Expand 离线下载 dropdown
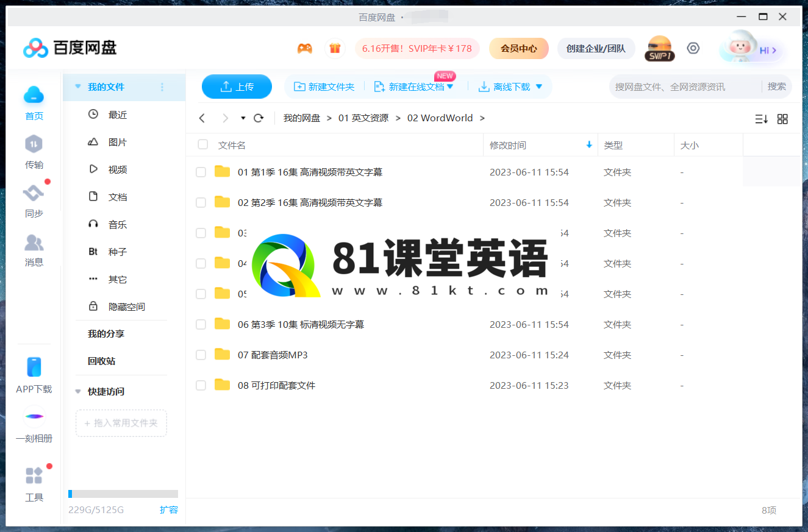The image size is (808, 532). coord(538,87)
